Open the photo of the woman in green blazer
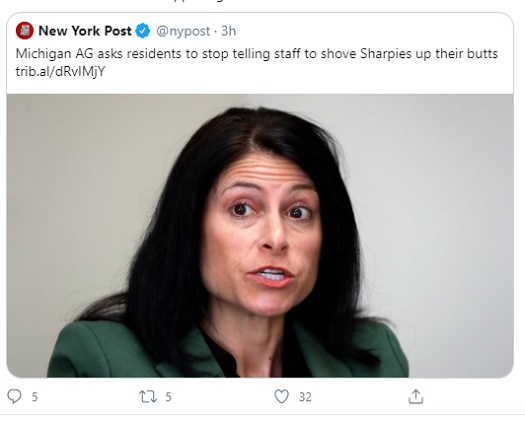The width and height of the screenshot is (525, 421). click(260, 236)
